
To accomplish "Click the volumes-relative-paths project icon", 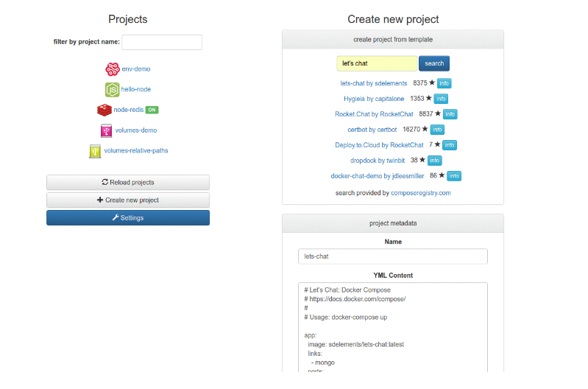I will (x=95, y=151).
